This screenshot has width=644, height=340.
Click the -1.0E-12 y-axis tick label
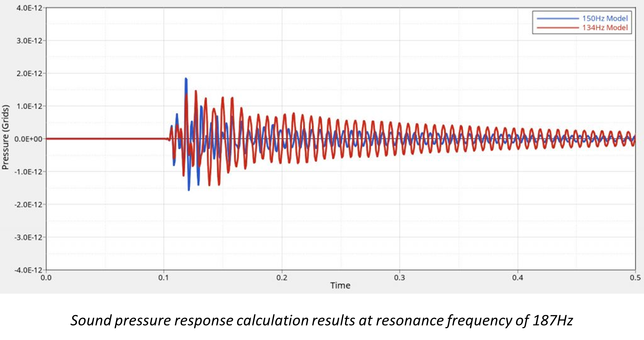(x=28, y=172)
